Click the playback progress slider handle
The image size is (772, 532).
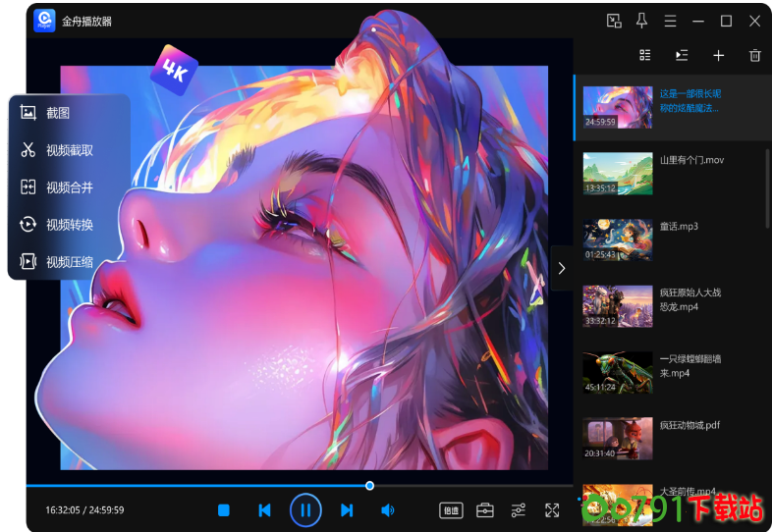(x=369, y=485)
